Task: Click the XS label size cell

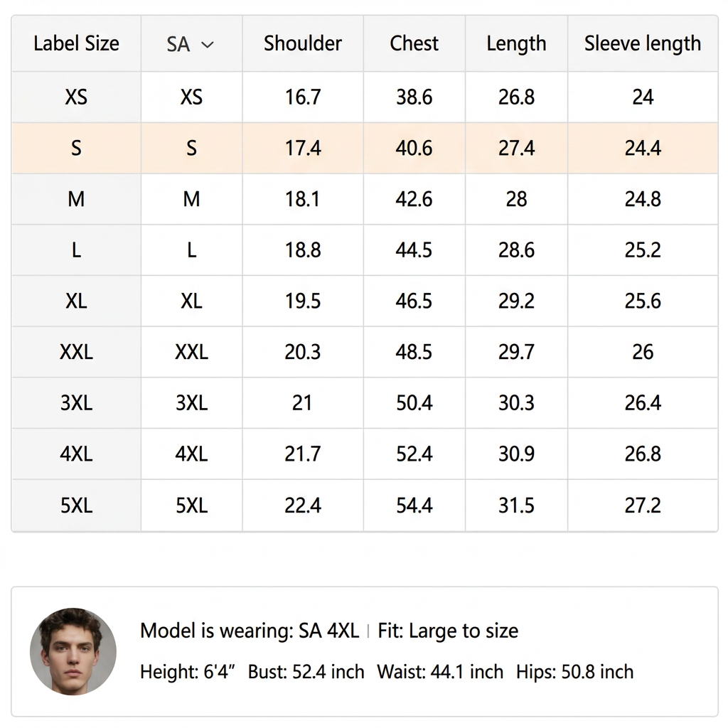Action: 76,97
